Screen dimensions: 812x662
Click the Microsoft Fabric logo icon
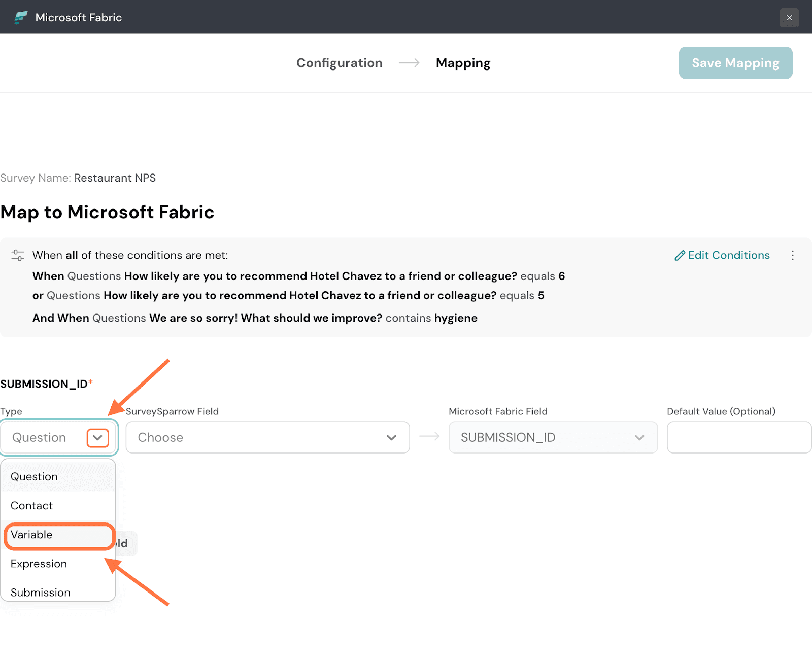click(x=21, y=17)
